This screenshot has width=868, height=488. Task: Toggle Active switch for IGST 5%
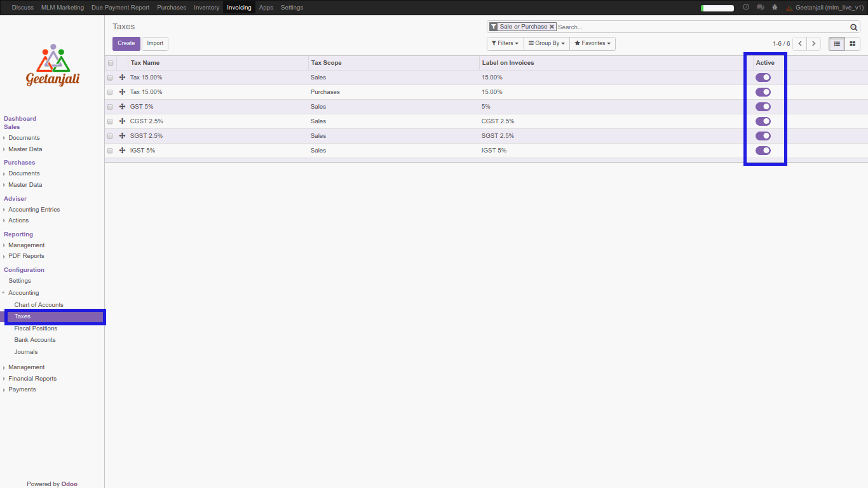coord(763,151)
